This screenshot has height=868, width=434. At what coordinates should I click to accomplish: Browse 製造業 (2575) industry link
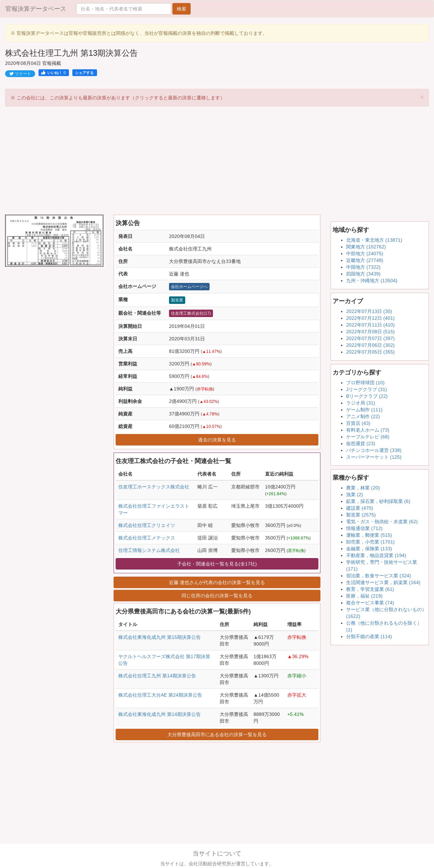361,515
